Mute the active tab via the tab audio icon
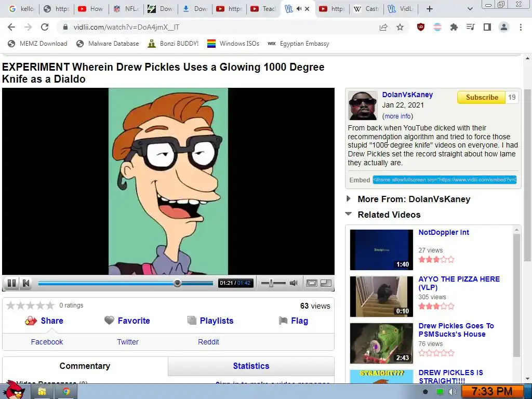Viewport: 532px width, 399px height. pyautogui.click(x=299, y=9)
